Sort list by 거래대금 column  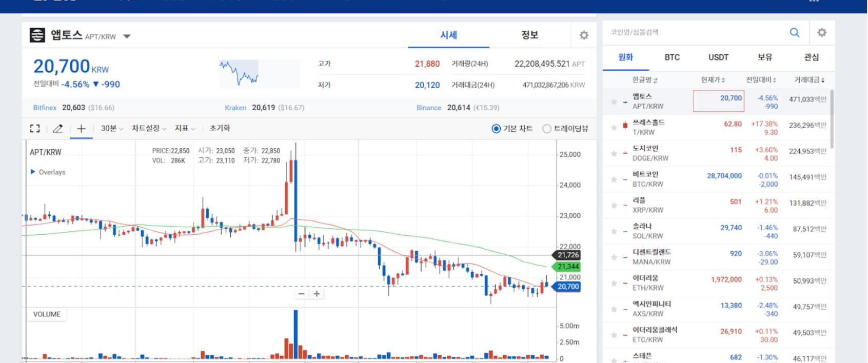click(809, 80)
